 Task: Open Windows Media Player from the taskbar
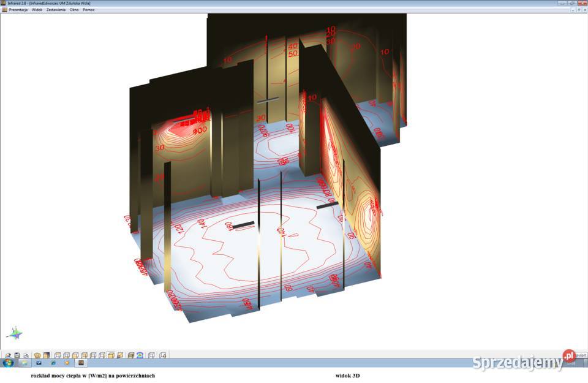pos(67,363)
